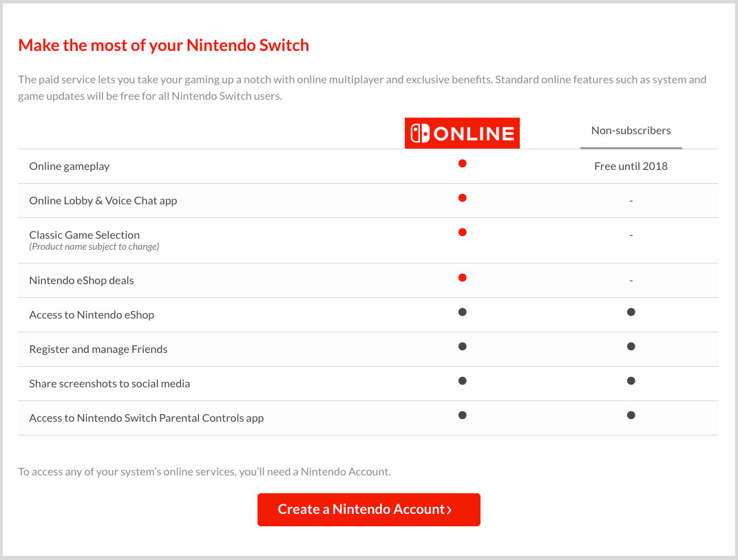738x560 pixels.
Task: Click non-subscriber dot for sharing screenshots
Action: point(631,381)
